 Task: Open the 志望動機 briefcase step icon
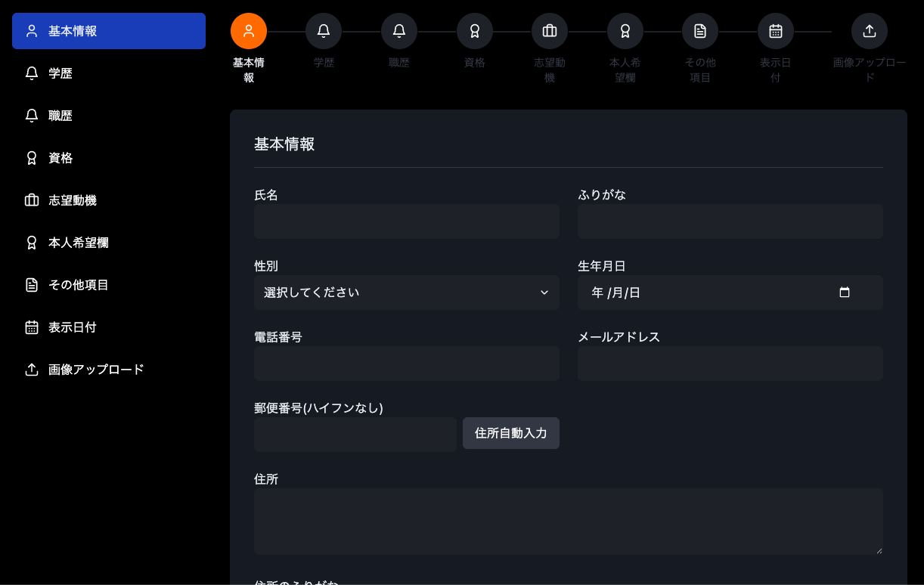(550, 31)
